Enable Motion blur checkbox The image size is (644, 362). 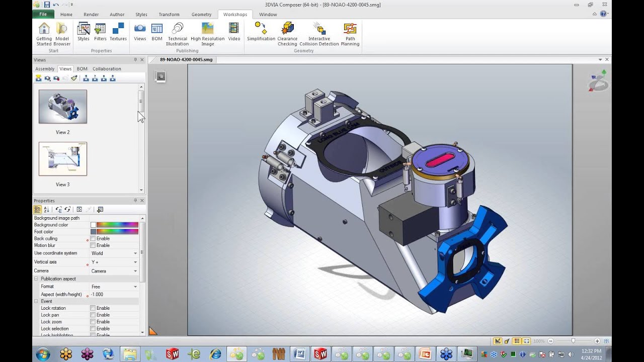[x=93, y=245]
